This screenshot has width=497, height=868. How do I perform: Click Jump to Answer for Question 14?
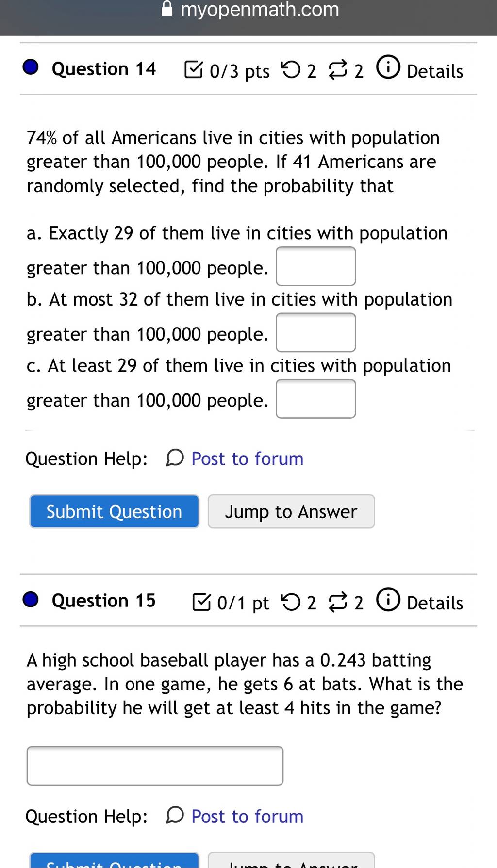tap(291, 511)
